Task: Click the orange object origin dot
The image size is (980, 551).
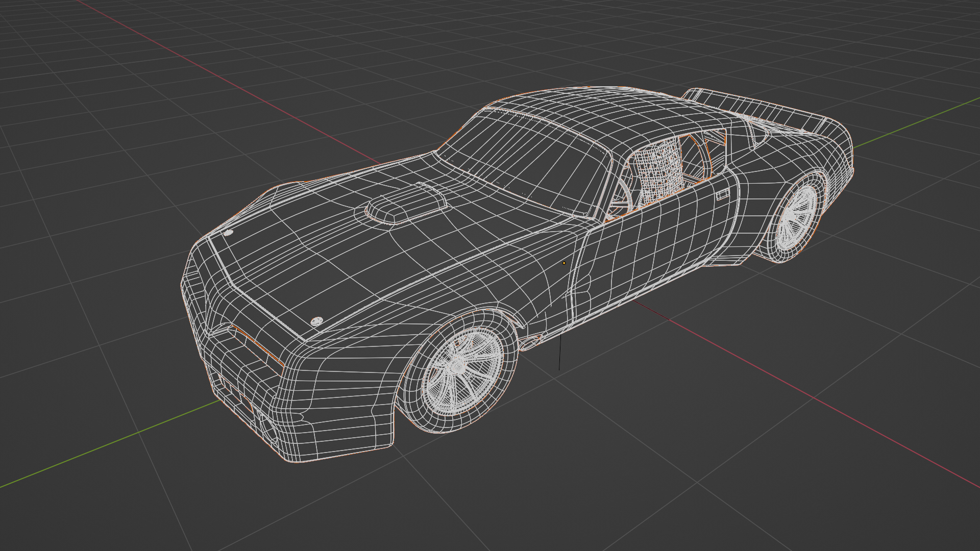Action: point(564,263)
